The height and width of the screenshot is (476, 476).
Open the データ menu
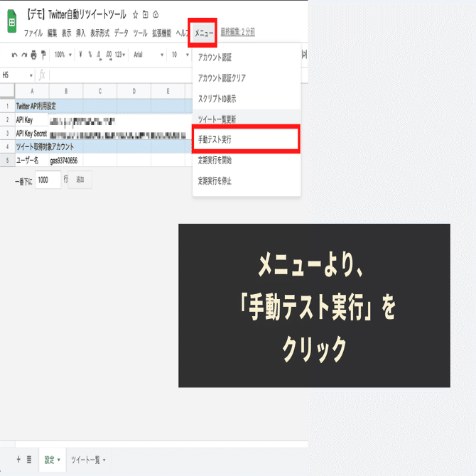121,33
